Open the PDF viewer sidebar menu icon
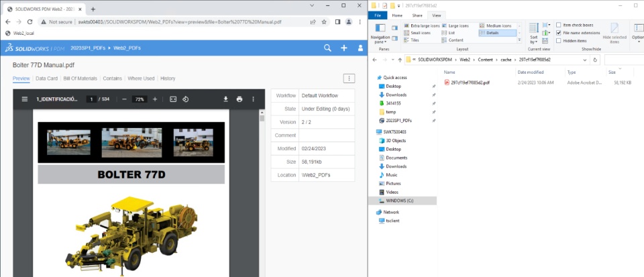Image resolution: width=644 pixels, height=277 pixels. click(25, 99)
